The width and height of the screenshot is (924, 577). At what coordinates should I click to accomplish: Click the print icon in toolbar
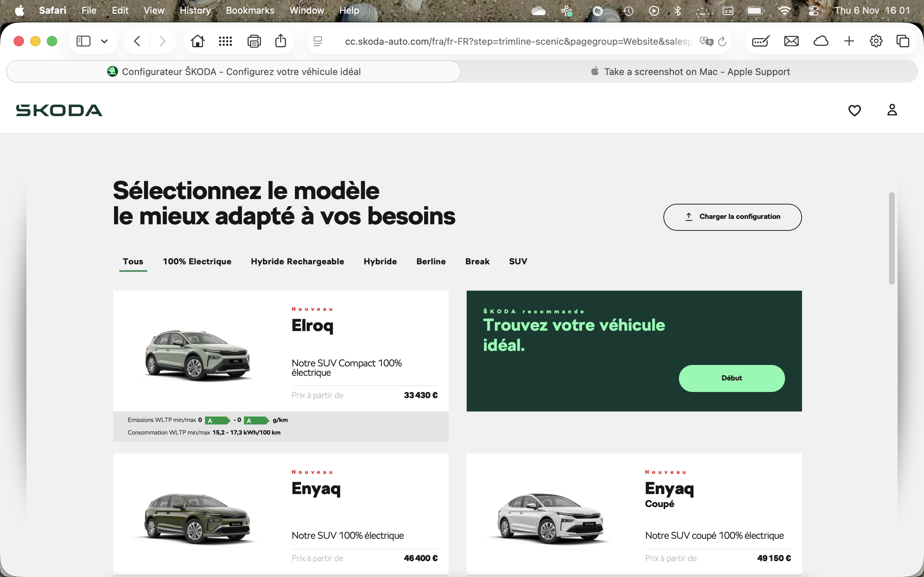click(254, 41)
